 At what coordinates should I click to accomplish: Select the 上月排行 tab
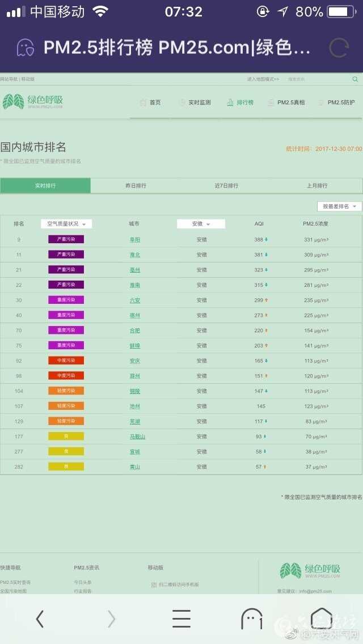(x=317, y=186)
